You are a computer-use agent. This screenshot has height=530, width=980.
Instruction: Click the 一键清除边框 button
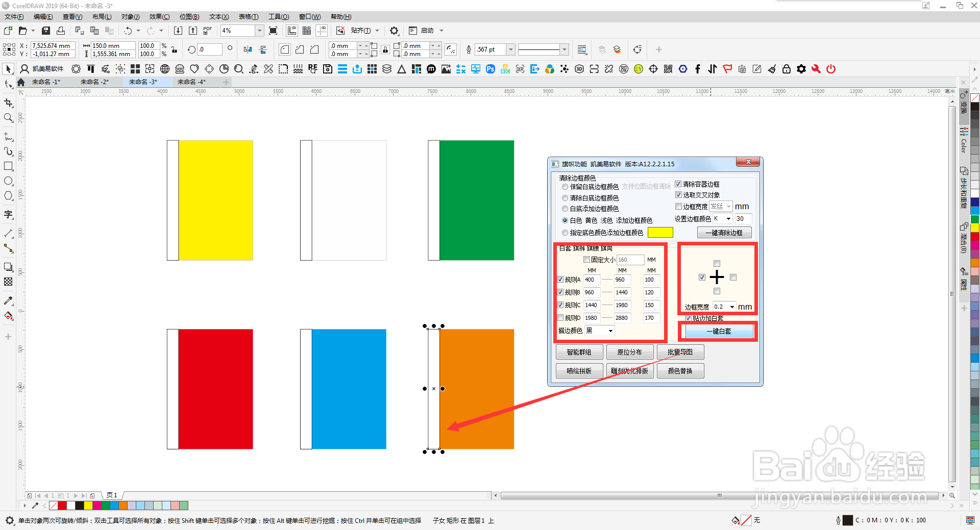[724, 233]
